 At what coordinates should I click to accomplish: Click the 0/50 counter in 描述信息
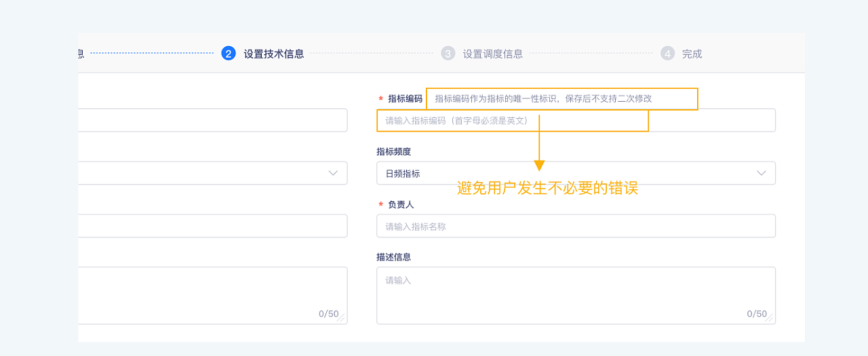point(756,314)
